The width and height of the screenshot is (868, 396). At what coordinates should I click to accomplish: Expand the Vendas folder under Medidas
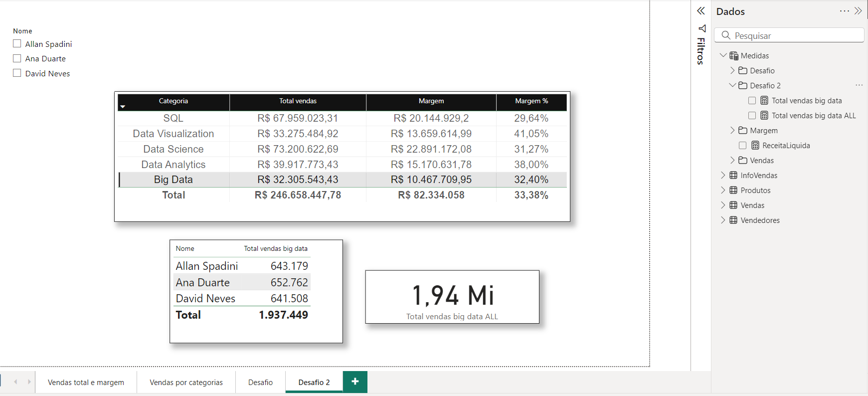(x=732, y=160)
